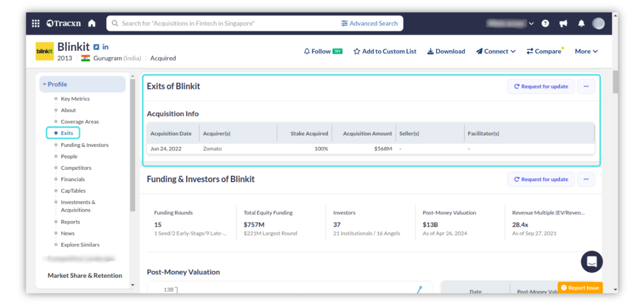Navigate to Competitors in sidebar
This screenshot has width=644, height=308.
(76, 168)
